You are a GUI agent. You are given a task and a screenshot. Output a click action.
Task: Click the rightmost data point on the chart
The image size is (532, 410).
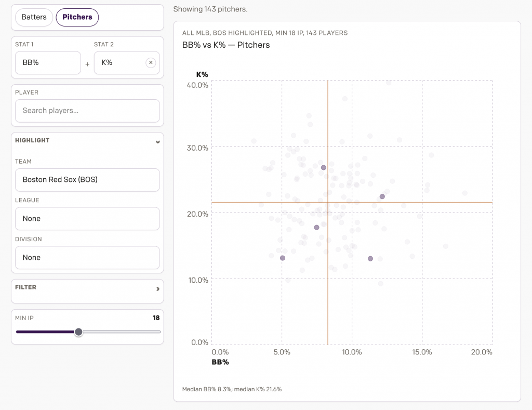coord(465,193)
